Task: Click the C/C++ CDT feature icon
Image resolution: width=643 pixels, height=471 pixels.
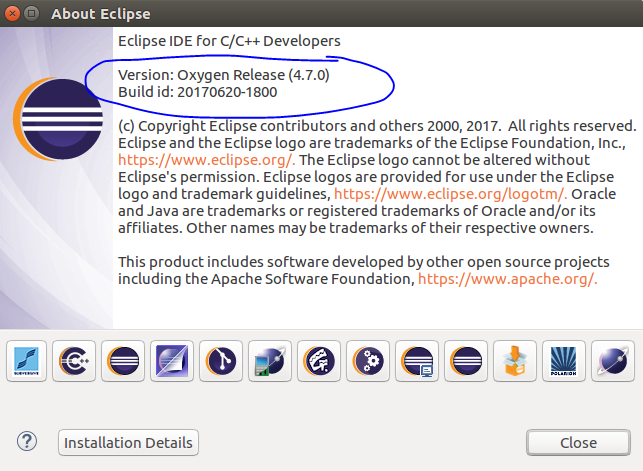Action: [74, 361]
